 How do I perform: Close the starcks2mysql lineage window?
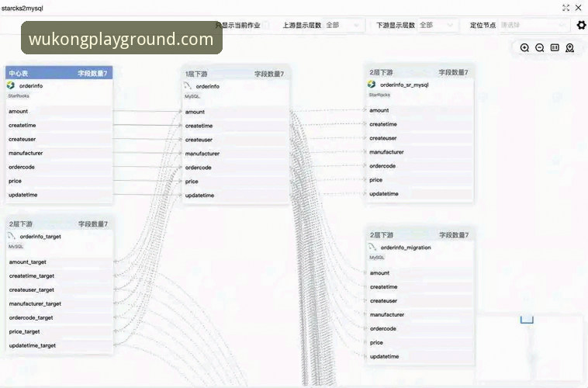tap(578, 8)
